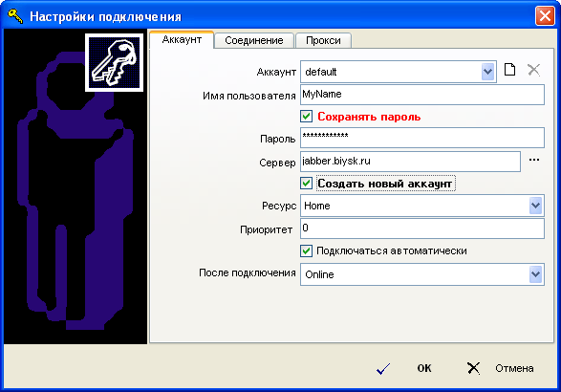Focus the Пароль password field
The image size is (561, 392).
point(422,138)
